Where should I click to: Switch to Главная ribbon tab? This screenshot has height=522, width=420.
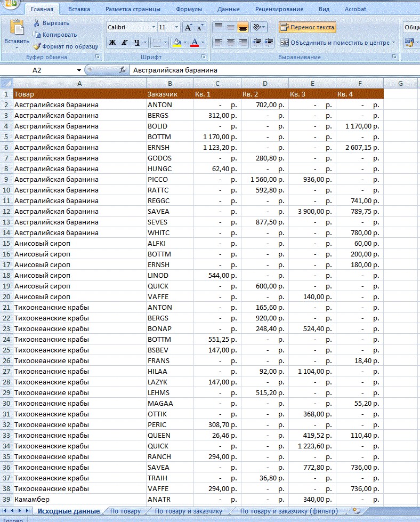(x=42, y=9)
